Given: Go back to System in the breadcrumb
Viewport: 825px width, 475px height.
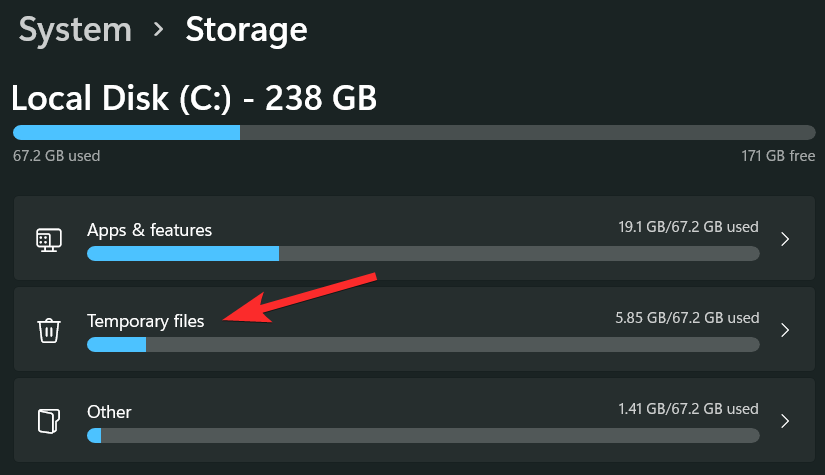Looking at the screenshot, I should coord(75,30).
